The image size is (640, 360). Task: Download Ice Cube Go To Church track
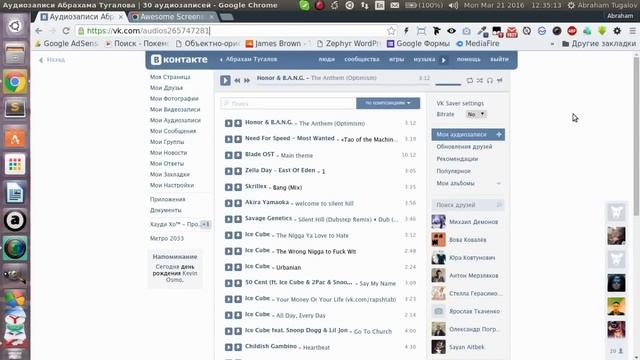tap(238, 331)
